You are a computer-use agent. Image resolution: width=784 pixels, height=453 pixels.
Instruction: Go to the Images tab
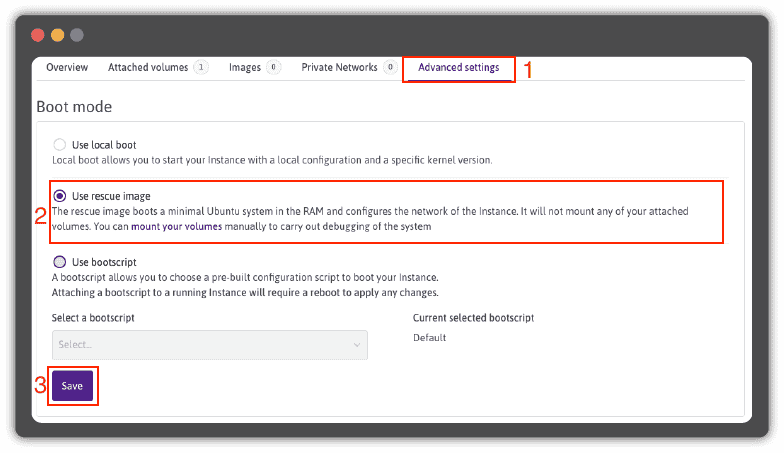pyautogui.click(x=245, y=67)
